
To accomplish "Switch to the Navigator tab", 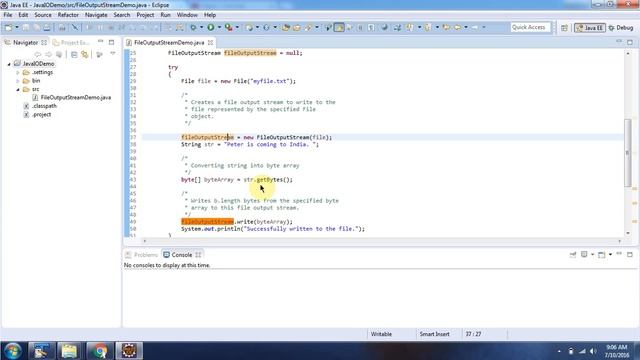I will (25, 42).
